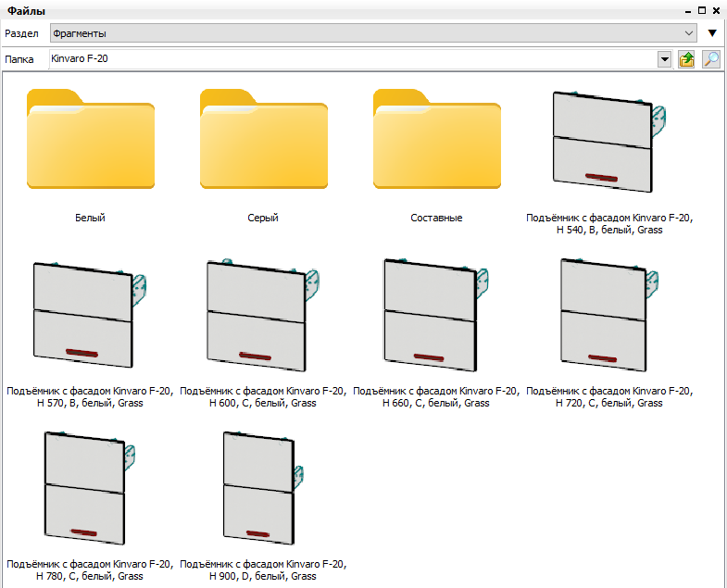
Task: Select the H 540, B, белый lift thumbnail
Action: [609, 142]
